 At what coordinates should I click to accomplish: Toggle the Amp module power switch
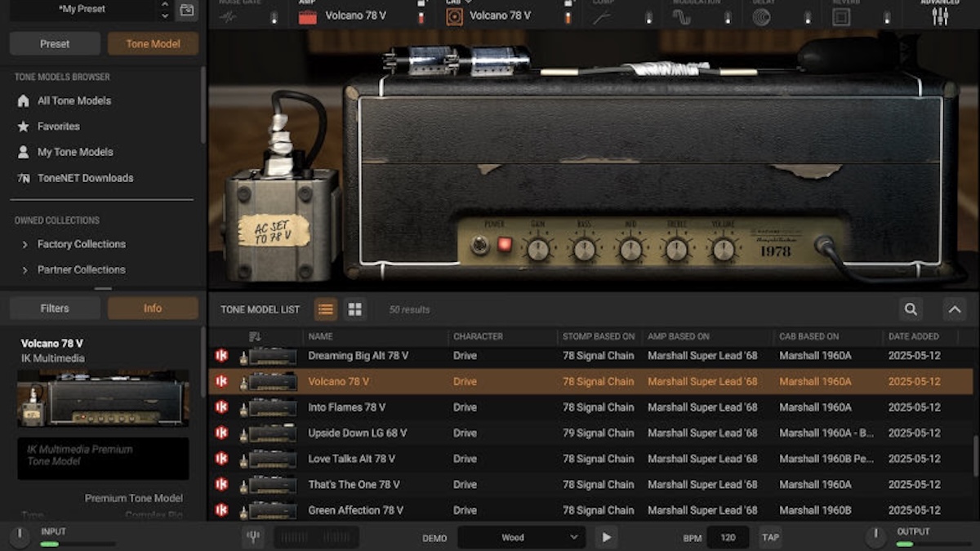[x=421, y=16]
